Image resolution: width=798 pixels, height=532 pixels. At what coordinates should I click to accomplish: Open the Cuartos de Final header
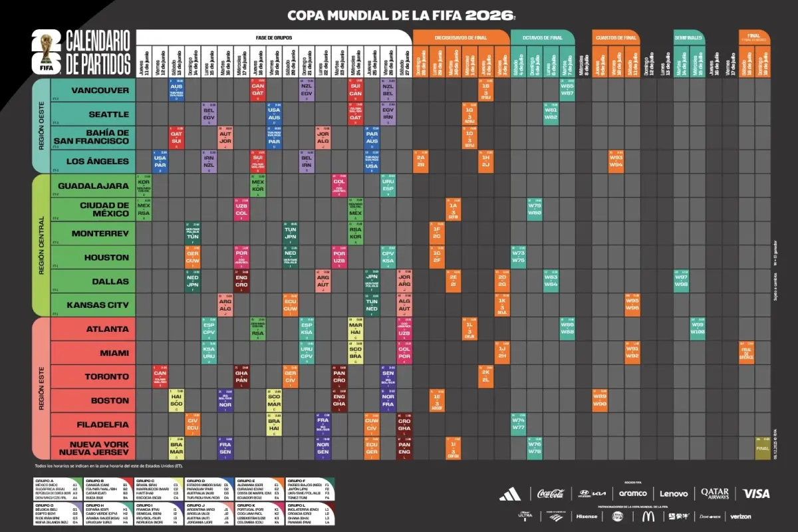616,37
